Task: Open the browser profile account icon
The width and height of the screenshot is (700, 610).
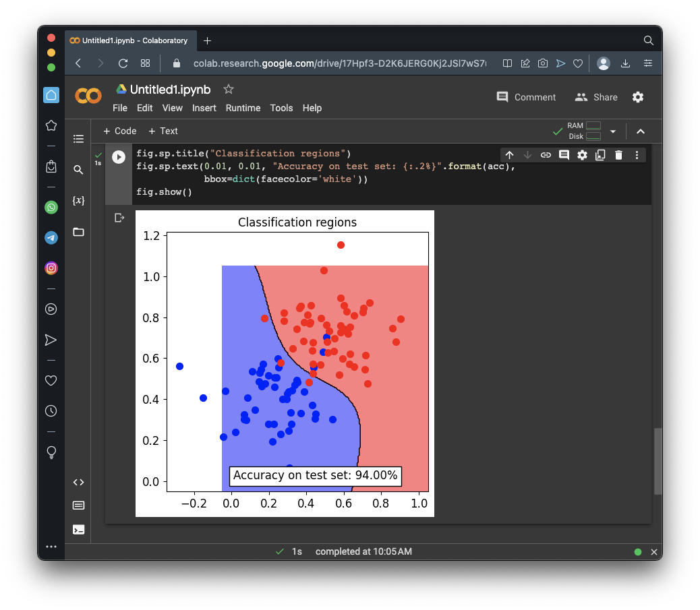Action: coord(604,63)
